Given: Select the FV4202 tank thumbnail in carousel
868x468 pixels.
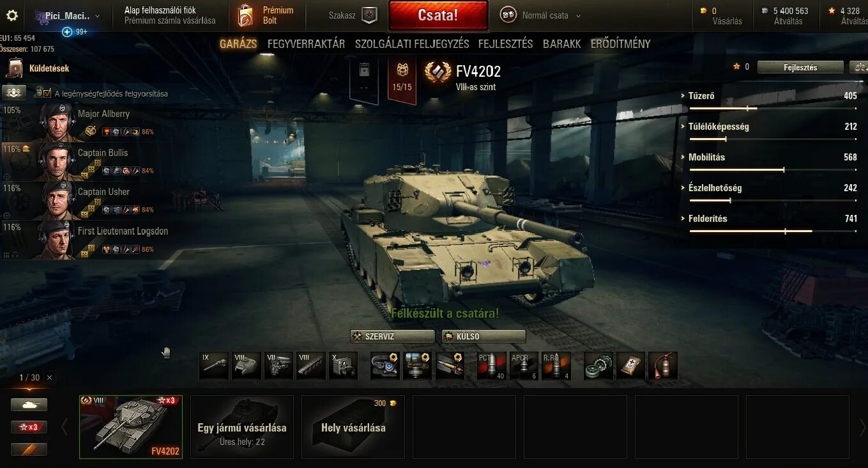Looking at the screenshot, I should (x=131, y=427).
